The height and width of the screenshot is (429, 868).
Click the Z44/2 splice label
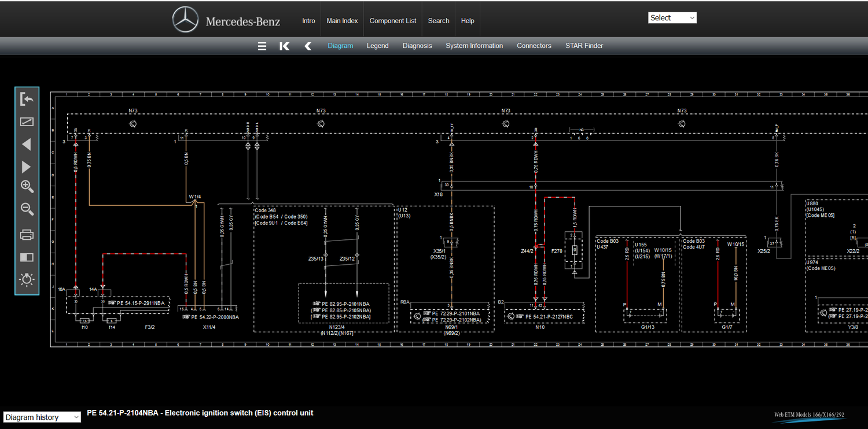pyautogui.click(x=527, y=252)
